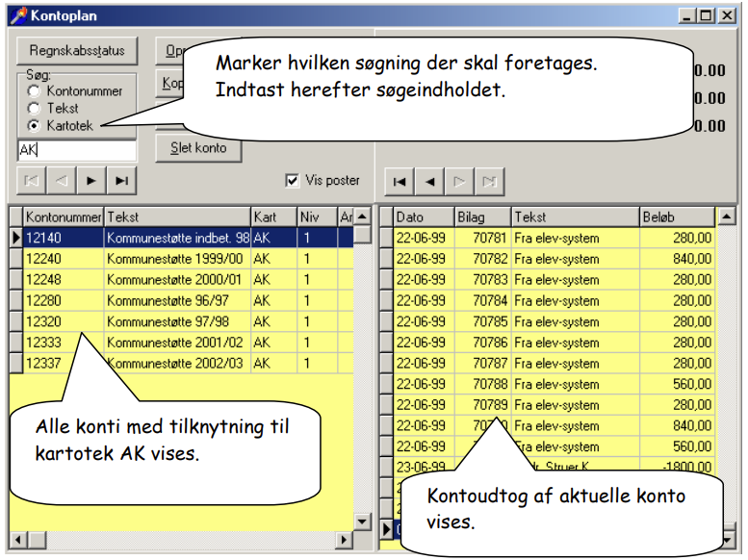The width and height of the screenshot is (748, 560).
Task: Go to next account record arrow
Action: 91,181
